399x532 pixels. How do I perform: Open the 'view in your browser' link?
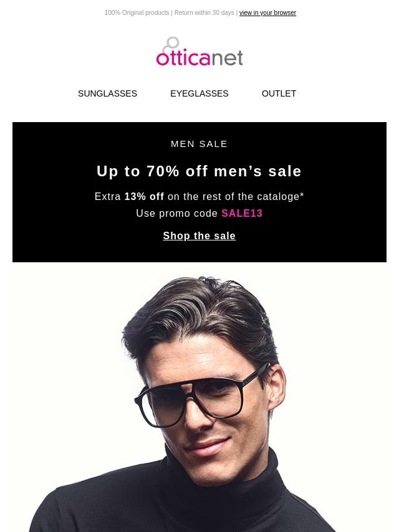(x=267, y=12)
